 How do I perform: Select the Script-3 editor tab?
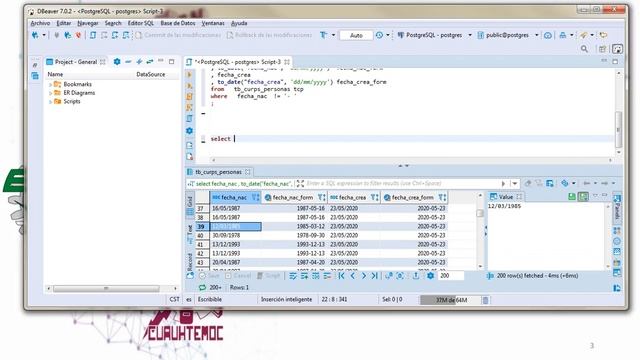[x=238, y=62]
